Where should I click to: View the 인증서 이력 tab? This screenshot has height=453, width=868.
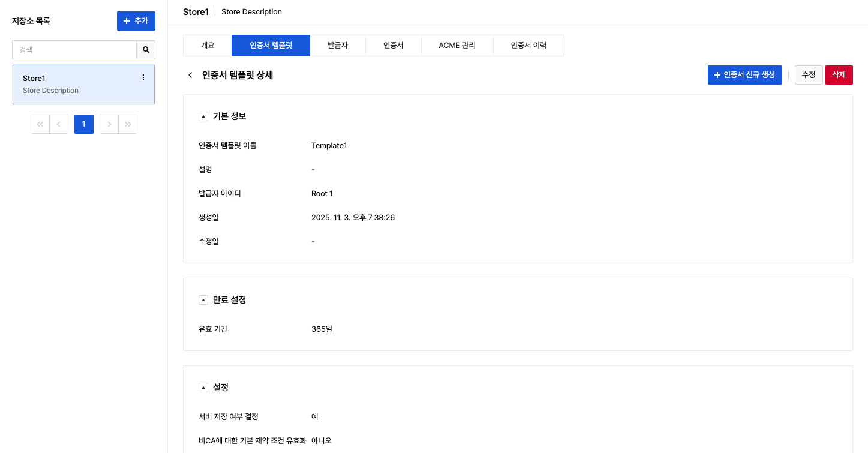pyautogui.click(x=528, y=46)
